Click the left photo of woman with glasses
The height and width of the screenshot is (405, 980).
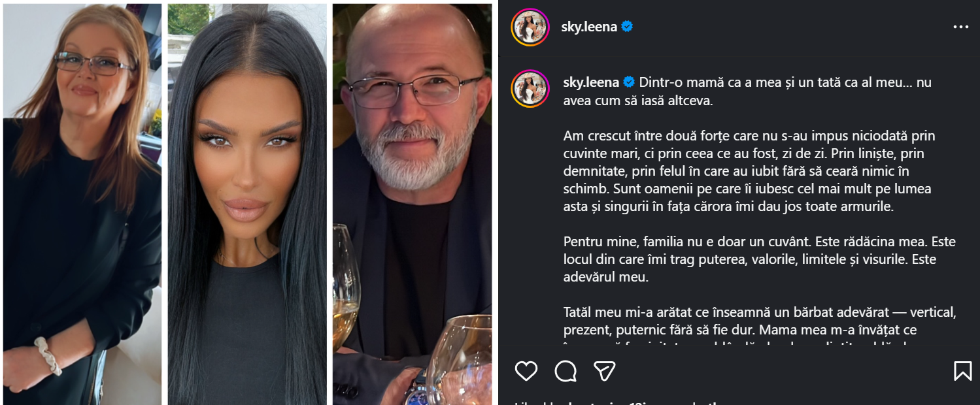coord(82,204)
